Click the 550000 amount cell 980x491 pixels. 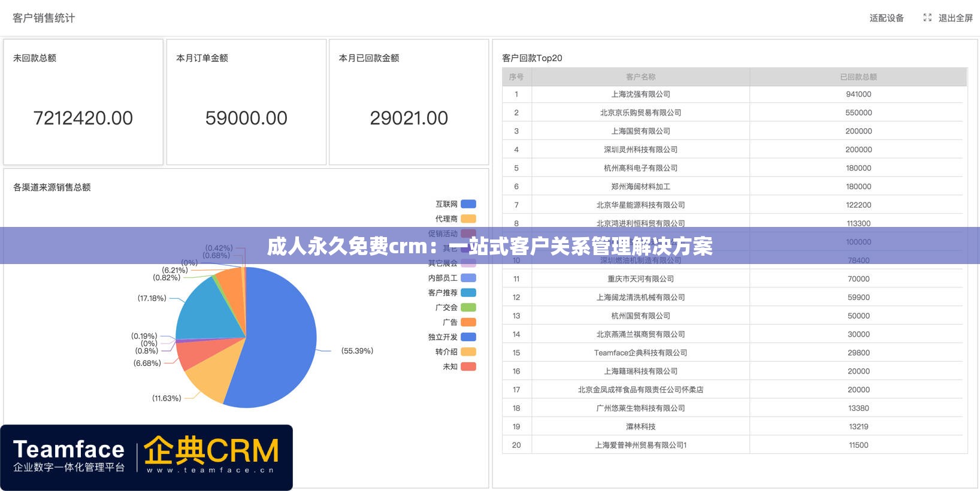pyautogui.click(x=858, y=113)
